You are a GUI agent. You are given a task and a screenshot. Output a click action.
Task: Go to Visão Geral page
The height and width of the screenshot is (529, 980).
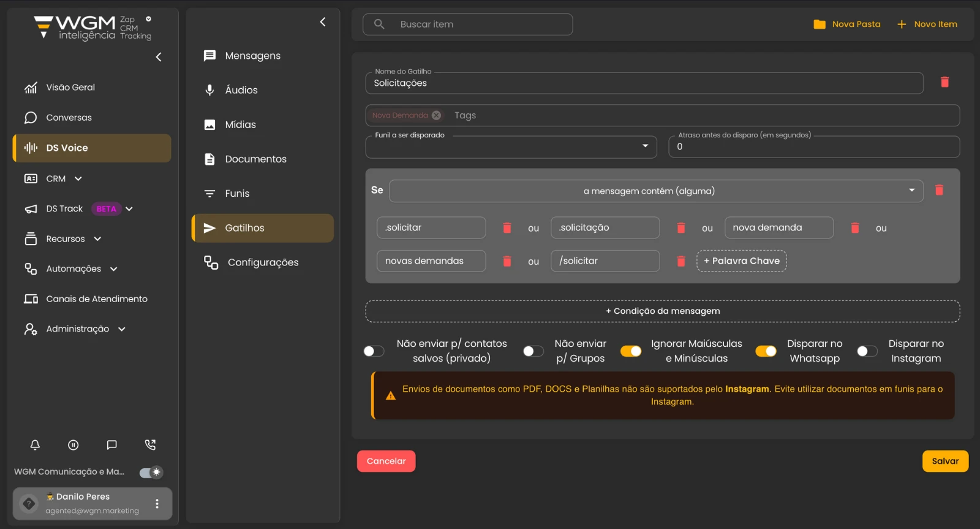click(70, 87)
